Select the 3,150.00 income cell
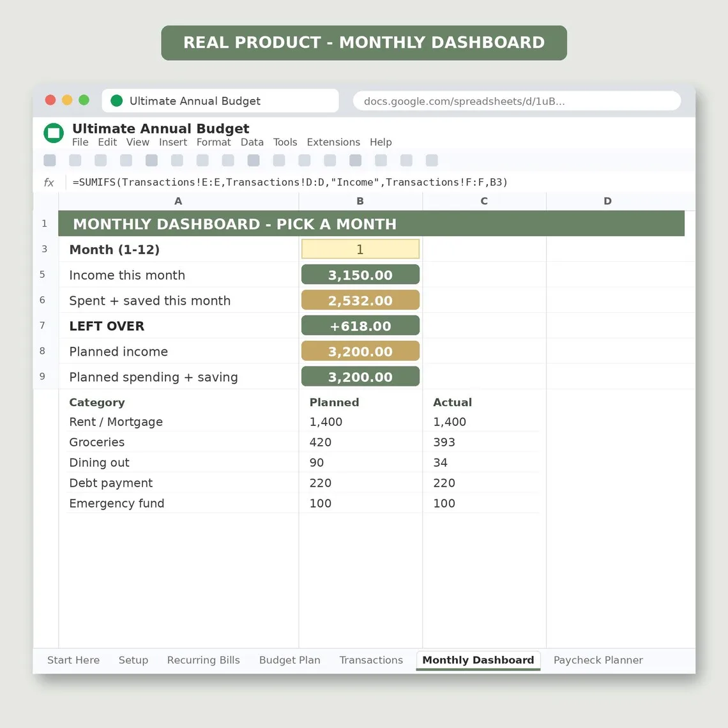This screenshot has height=728, width=728. coord(360,275)
